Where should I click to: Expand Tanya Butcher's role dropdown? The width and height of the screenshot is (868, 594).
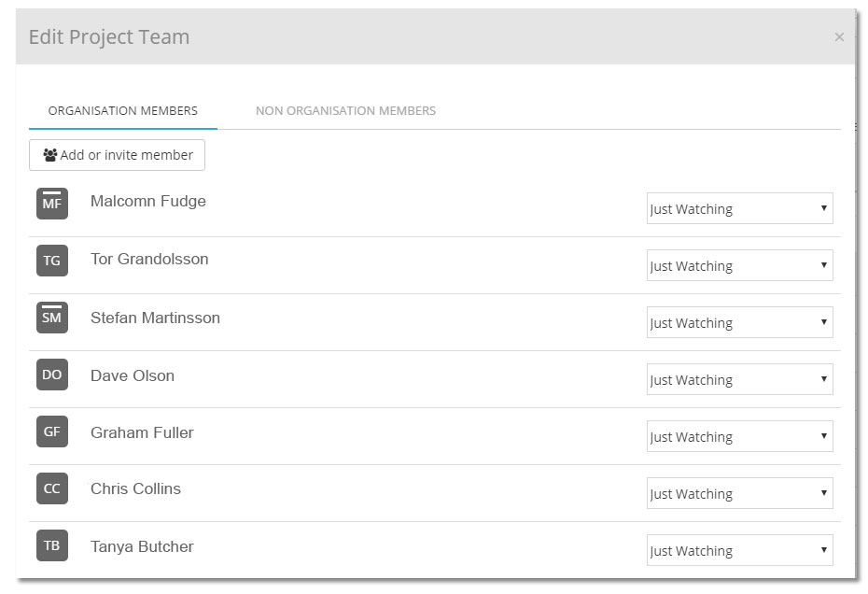(x=739, y=550)
